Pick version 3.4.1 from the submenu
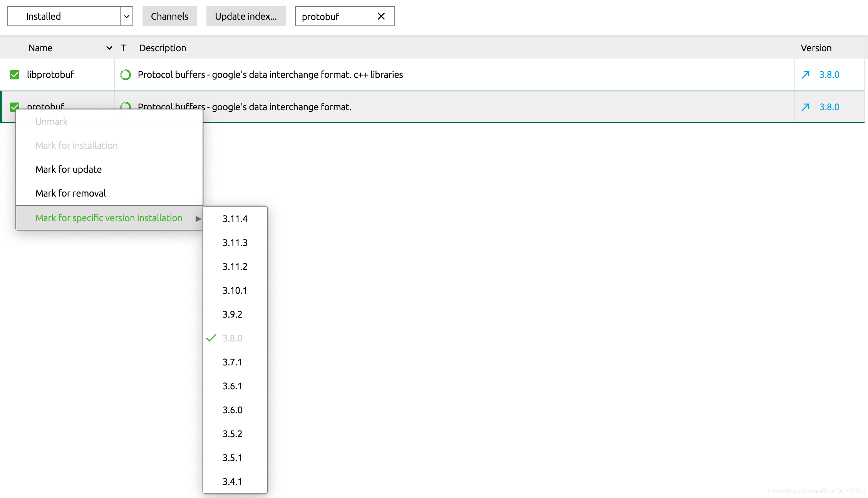 point(235,481)
